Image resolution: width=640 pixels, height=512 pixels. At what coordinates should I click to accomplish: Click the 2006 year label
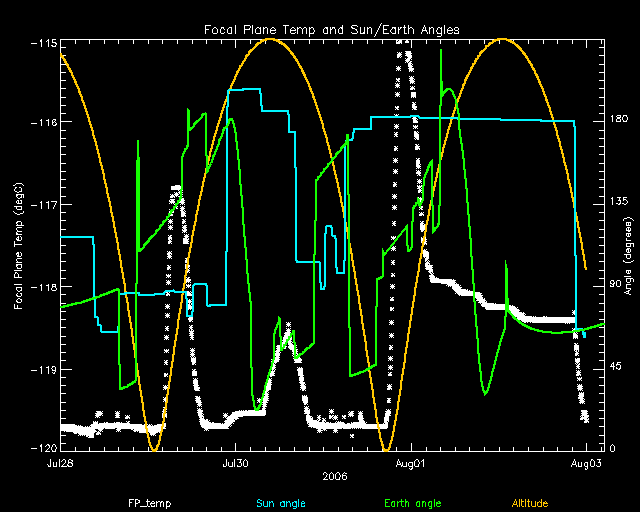point(335,477)
